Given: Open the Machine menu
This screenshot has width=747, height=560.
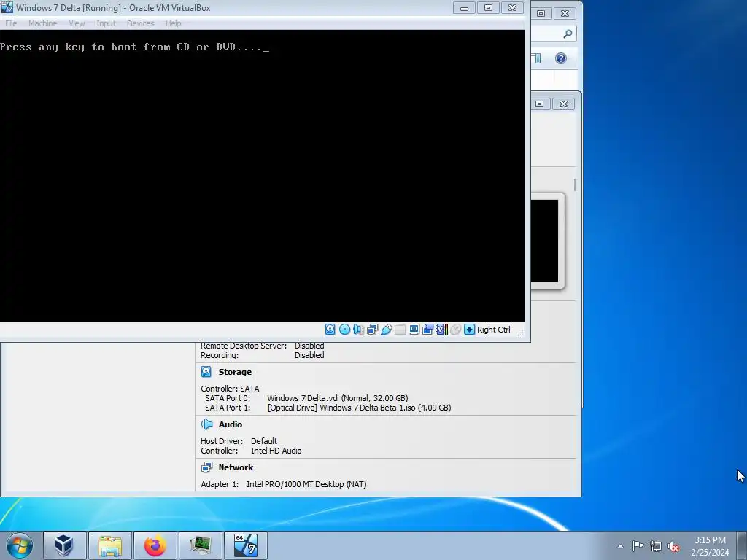Looking at the screenshot, I should (x=42, y=23).
